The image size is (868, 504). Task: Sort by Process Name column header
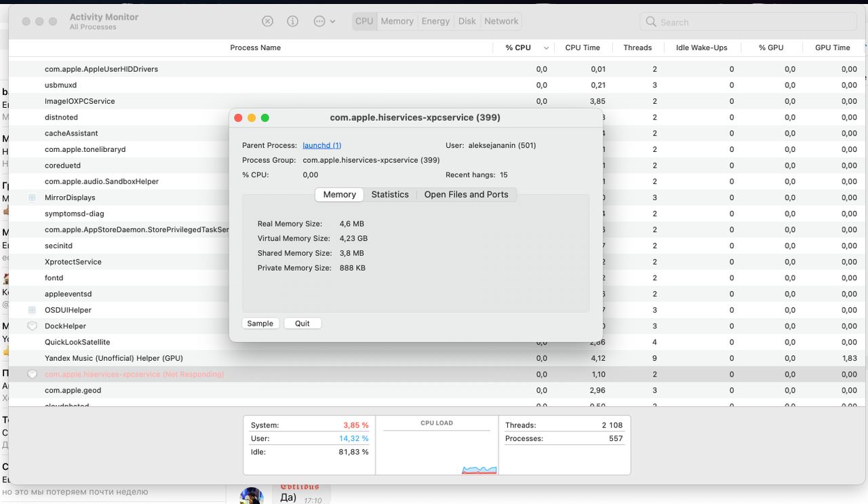[255, 47]
